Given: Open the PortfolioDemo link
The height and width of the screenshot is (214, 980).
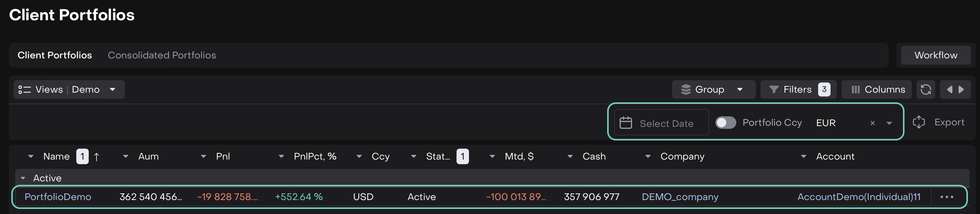Looking at the screenshot, I should 58,197.
